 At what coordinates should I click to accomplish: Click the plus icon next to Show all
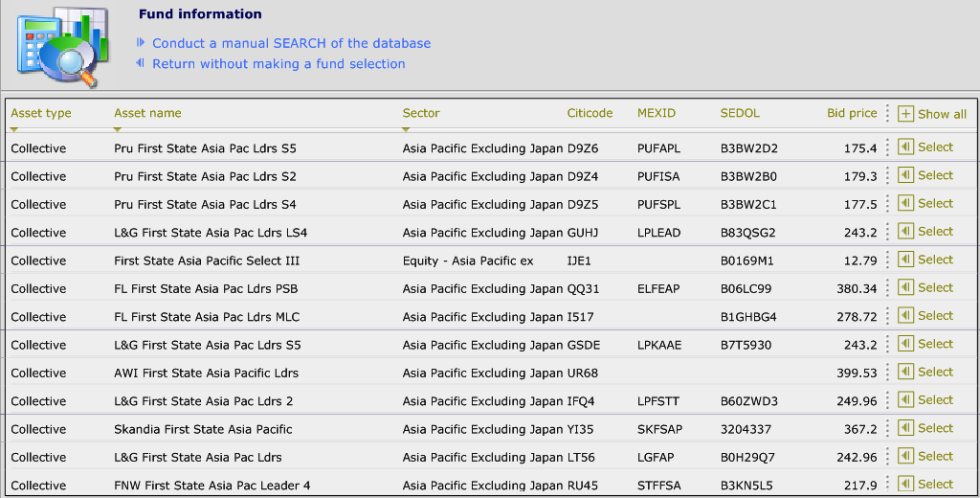click(x=905, y=113)
